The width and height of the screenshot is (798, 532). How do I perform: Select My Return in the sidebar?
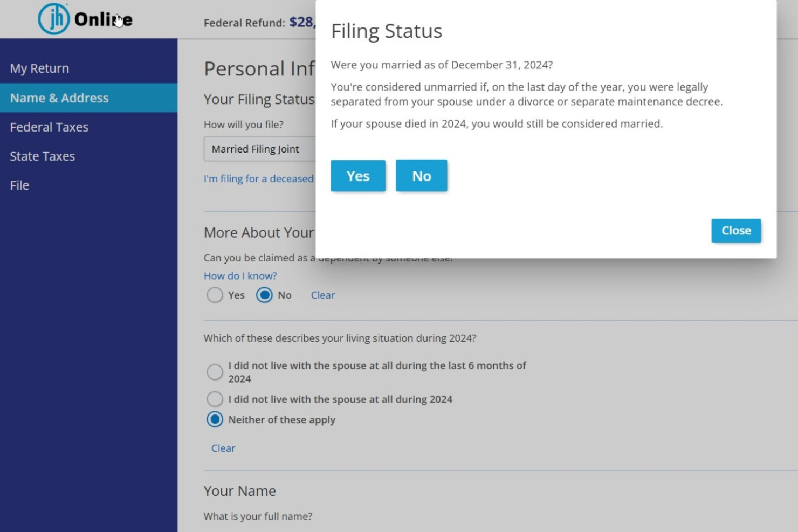[39, 68]
